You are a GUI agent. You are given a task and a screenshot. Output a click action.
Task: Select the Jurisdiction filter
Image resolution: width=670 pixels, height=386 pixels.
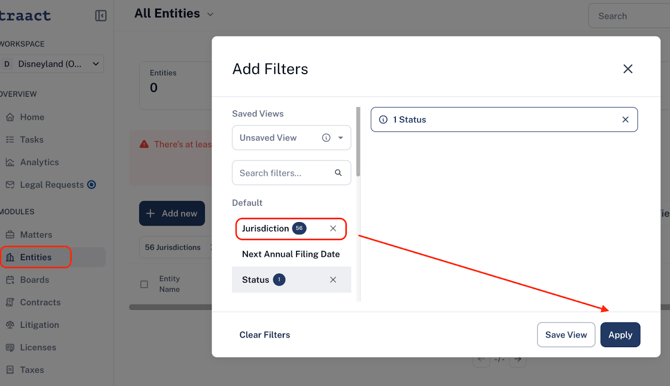[x=291, y=229]
